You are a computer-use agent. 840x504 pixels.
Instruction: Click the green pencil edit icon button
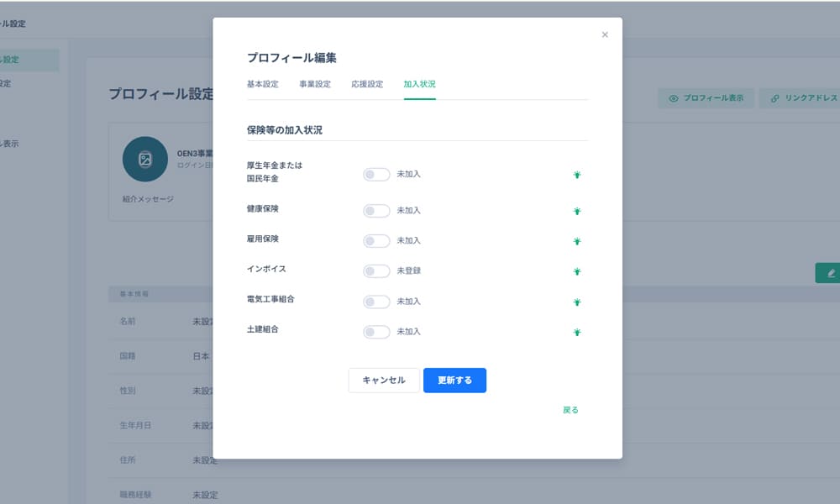[831, 273]
